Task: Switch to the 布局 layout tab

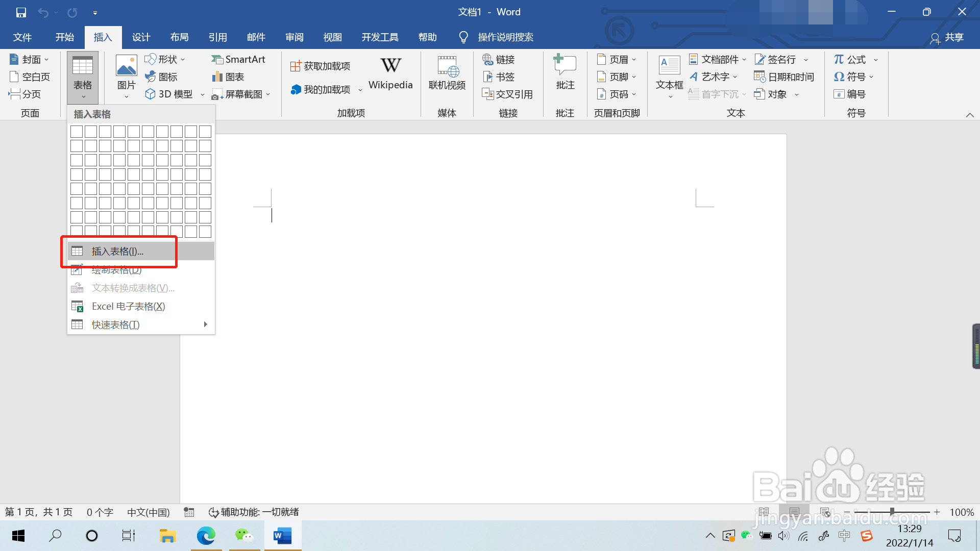Action: 179,37
